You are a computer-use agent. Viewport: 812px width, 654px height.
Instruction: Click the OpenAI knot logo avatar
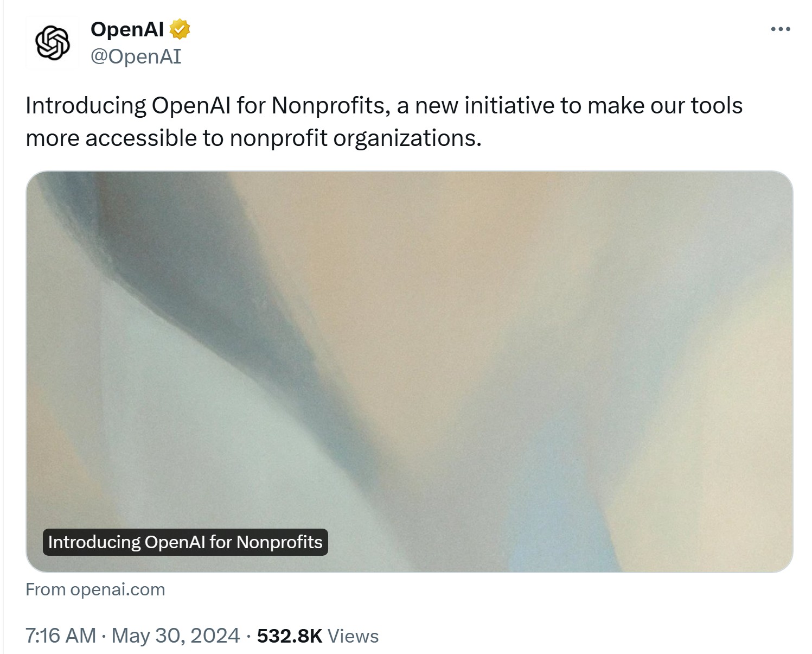(x=52, y=42)
